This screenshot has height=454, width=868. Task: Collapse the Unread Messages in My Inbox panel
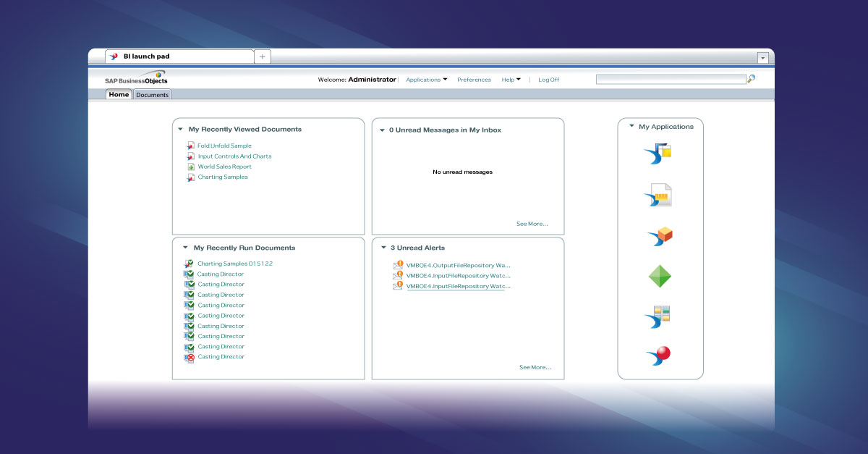(x=383, y=130)
